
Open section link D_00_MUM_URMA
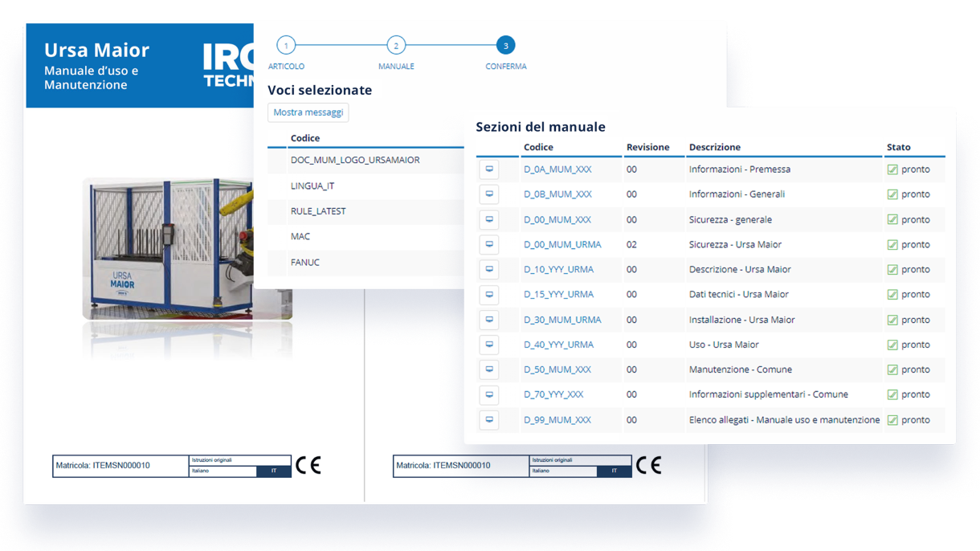point(562,244)
